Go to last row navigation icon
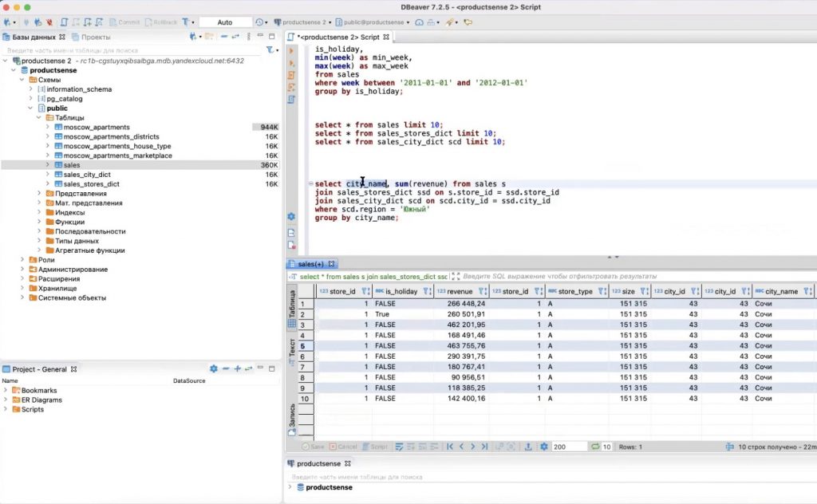The height and width of the screenshot is (504, 817). pos(484,447)
